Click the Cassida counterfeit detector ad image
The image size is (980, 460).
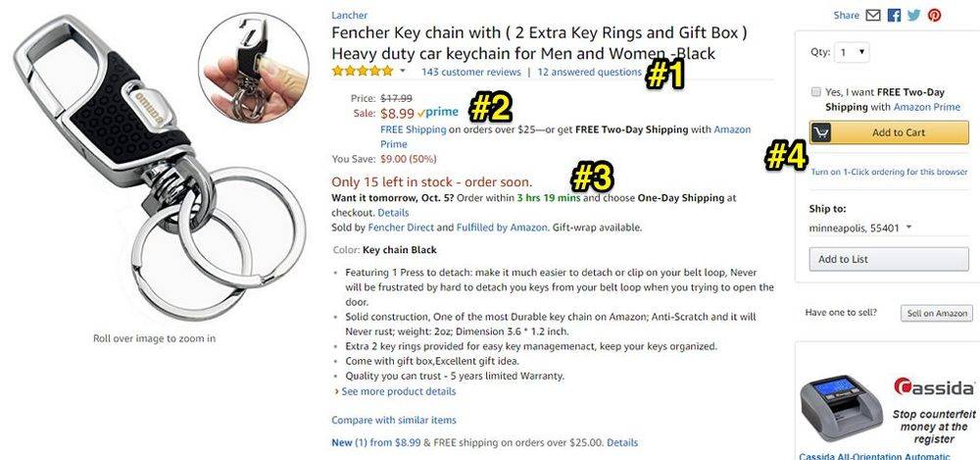click(x=842, y=409)
